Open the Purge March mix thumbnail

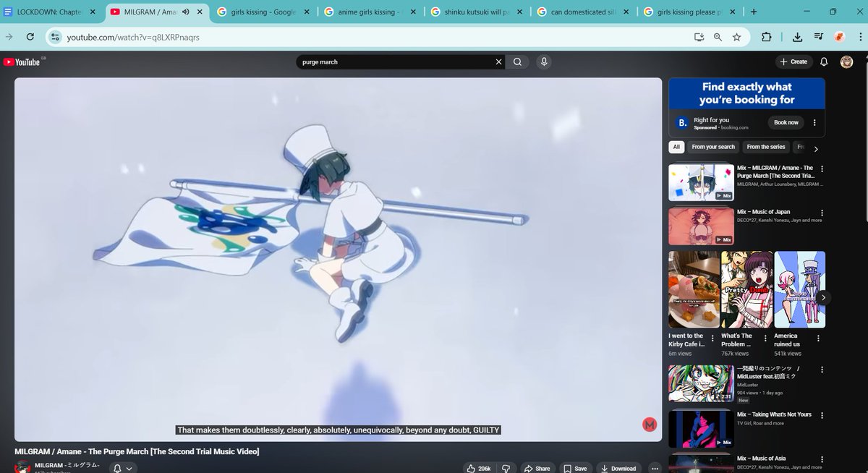702,182
